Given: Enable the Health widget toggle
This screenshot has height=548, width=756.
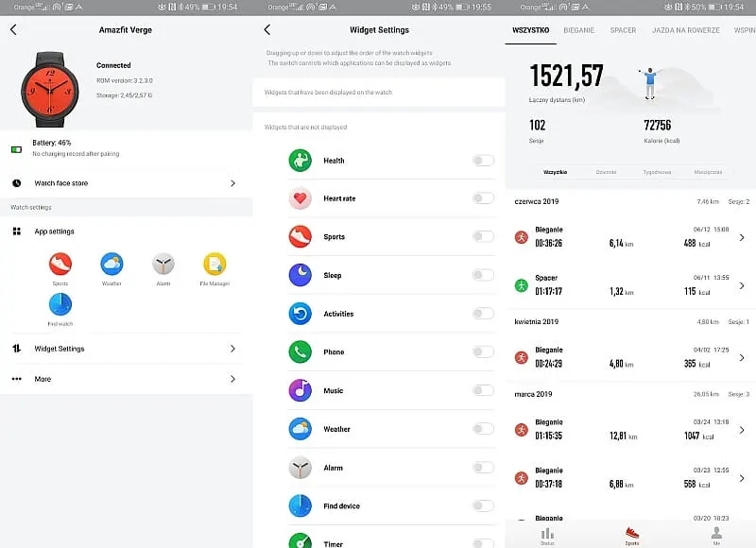Looking at the screenshot, I should [483, 161].
